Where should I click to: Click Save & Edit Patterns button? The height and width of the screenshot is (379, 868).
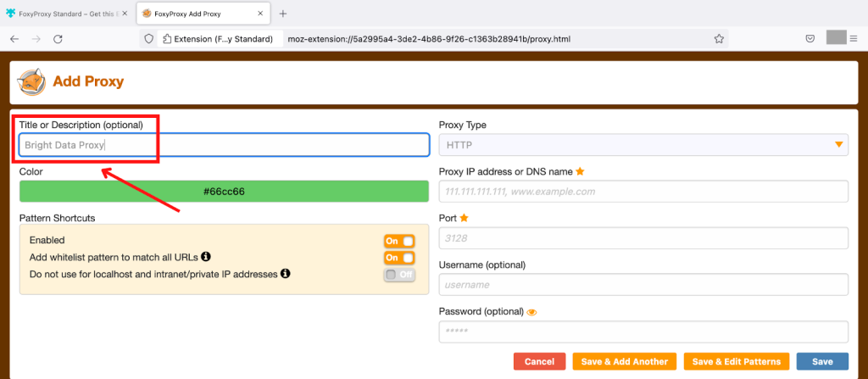coord(737,361)
